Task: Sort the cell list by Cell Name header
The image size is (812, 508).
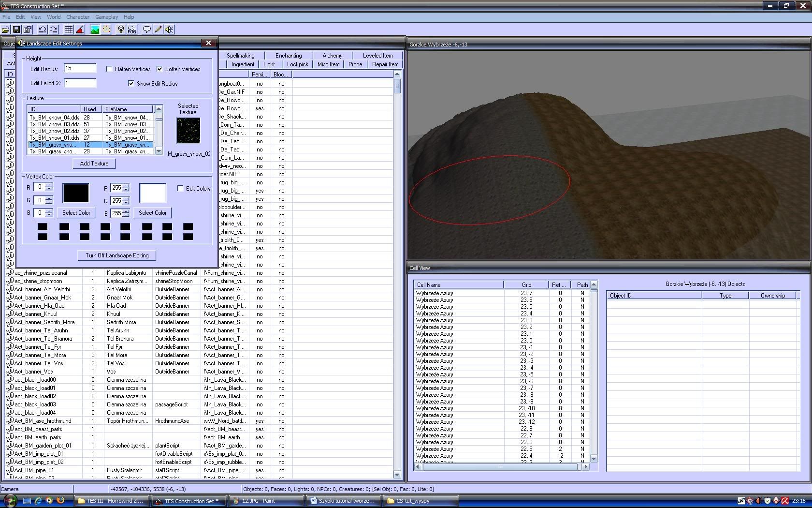Action: click(459, 285)
